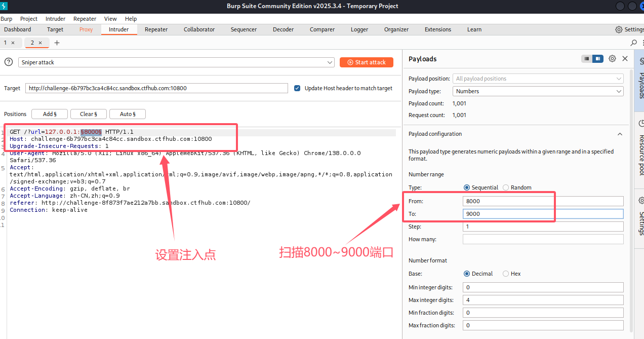
Task: Open the View menu
Action: (x=110, y=19)
